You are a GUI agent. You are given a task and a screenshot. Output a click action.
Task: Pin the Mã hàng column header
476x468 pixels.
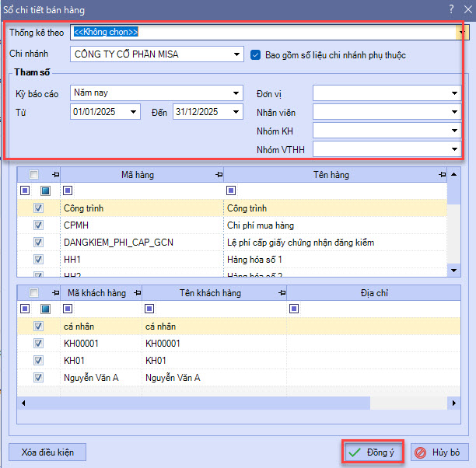(219, 175)
